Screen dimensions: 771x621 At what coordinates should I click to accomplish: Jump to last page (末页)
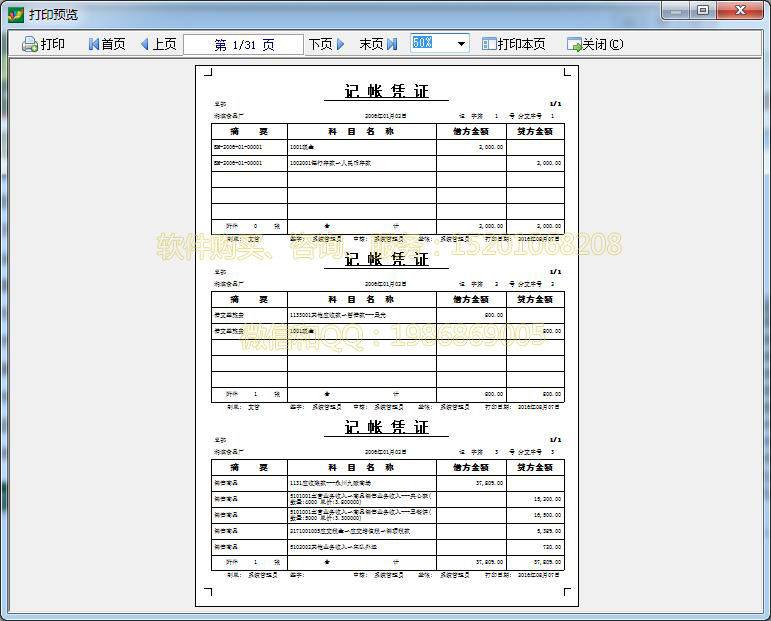(x=378, y=44)
